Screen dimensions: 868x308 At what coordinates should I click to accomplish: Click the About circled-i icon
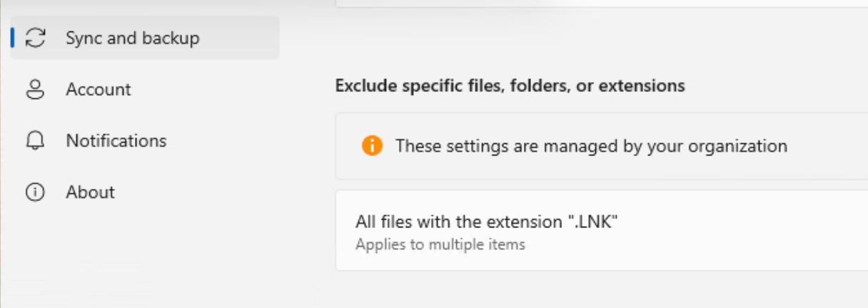(35, 192)
